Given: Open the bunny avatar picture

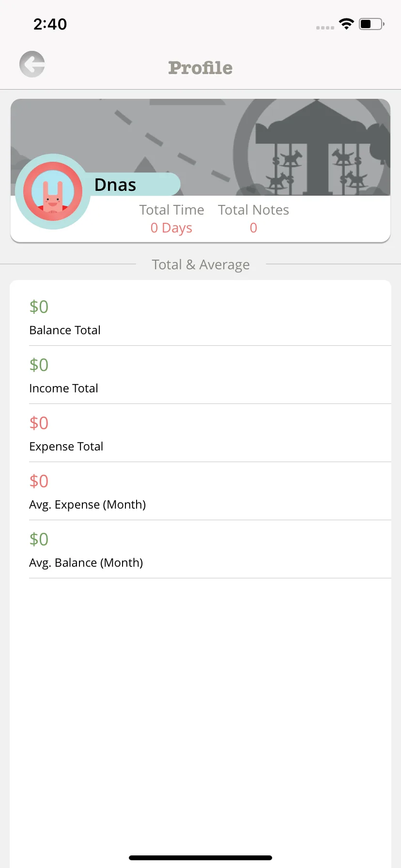Looking at the screenshot, I should click(x=53, y=192).
